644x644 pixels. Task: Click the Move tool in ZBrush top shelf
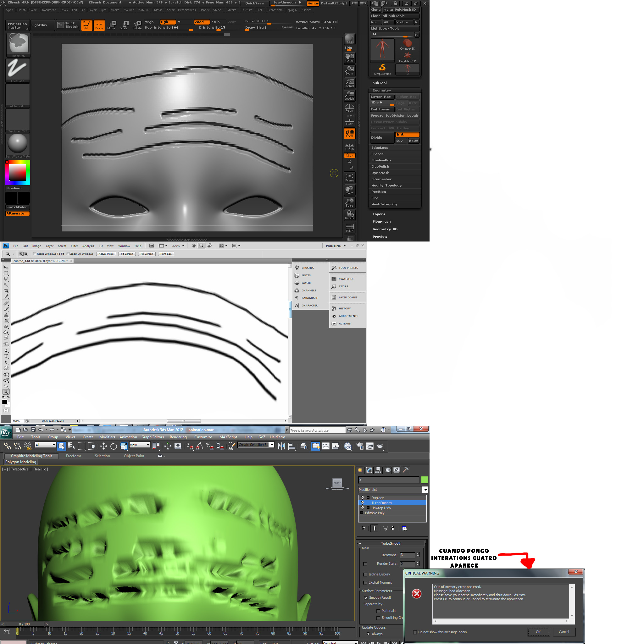pos(111,25)
